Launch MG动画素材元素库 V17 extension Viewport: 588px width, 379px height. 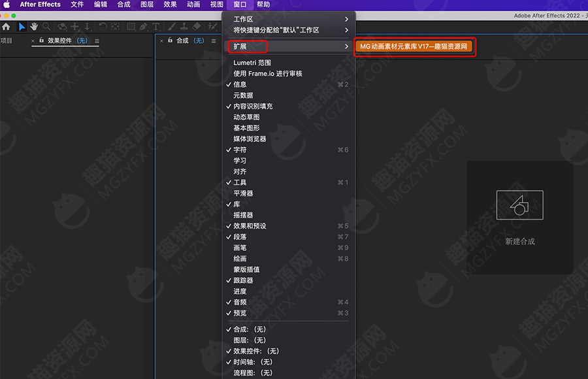[414, 46]
